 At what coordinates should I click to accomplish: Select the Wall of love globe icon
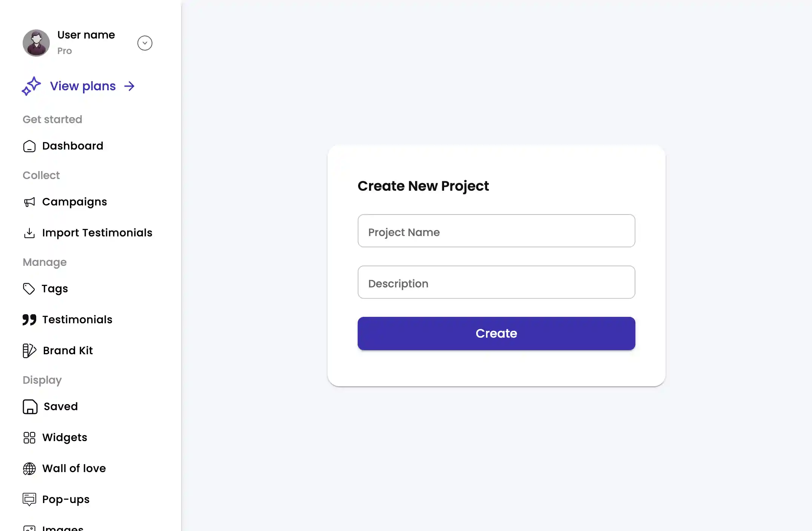pos(29,468)
